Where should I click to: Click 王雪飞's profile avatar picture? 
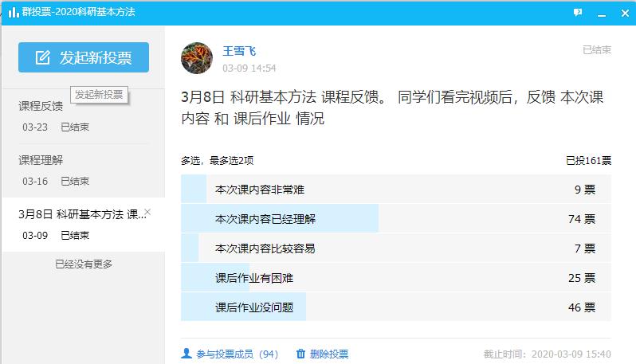(197, 58)
